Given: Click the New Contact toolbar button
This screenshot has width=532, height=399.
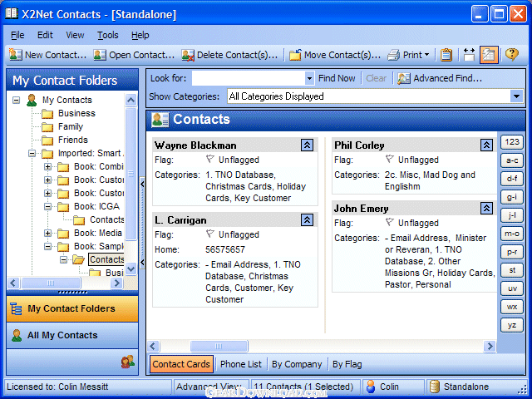Looking at the screenshot, I should pos(47,55).
